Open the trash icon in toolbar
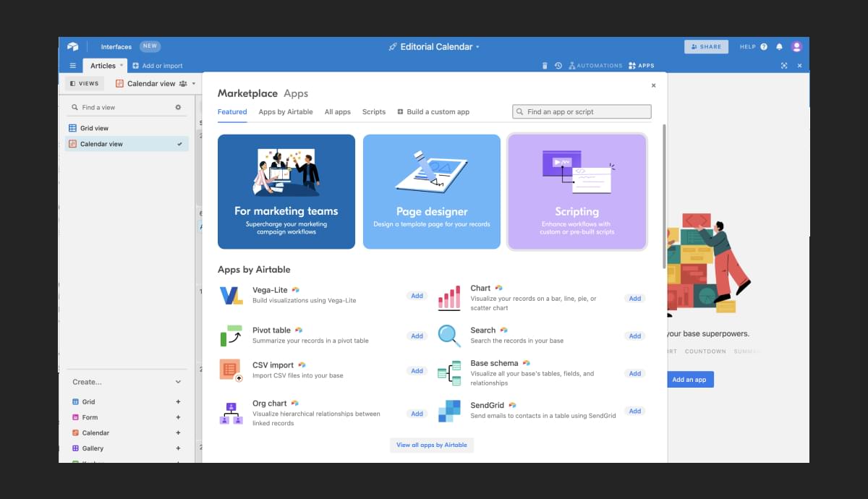Screen dimensions: 868x499 coord(545,66)
